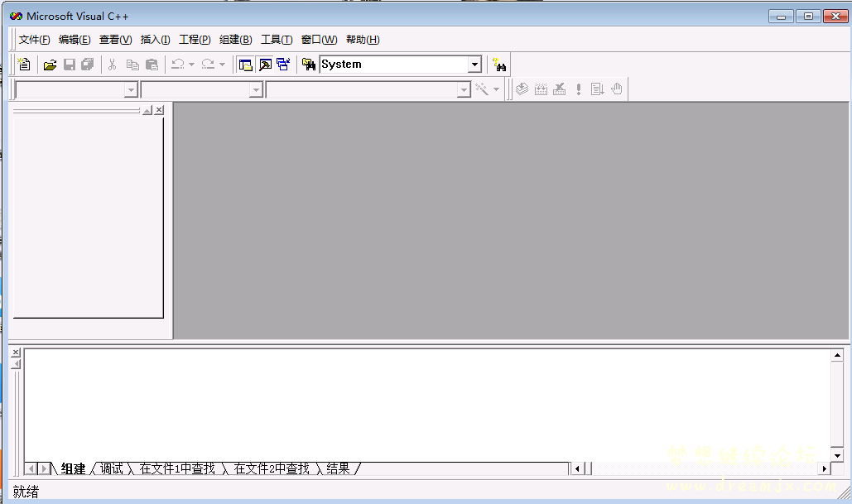
Task: Open the 工程(P) menu
Action: pos(195,40)
